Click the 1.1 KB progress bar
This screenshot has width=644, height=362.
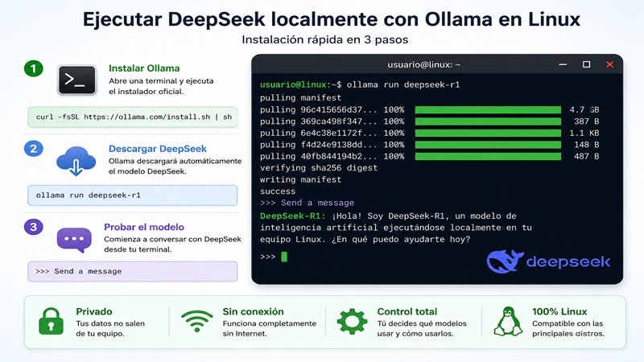point(488,133)
